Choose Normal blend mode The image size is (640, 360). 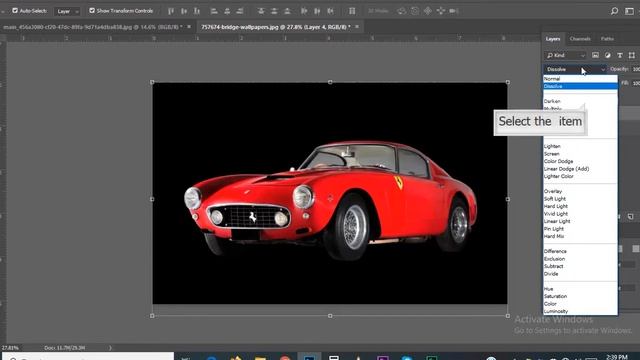tap(580, 79)
